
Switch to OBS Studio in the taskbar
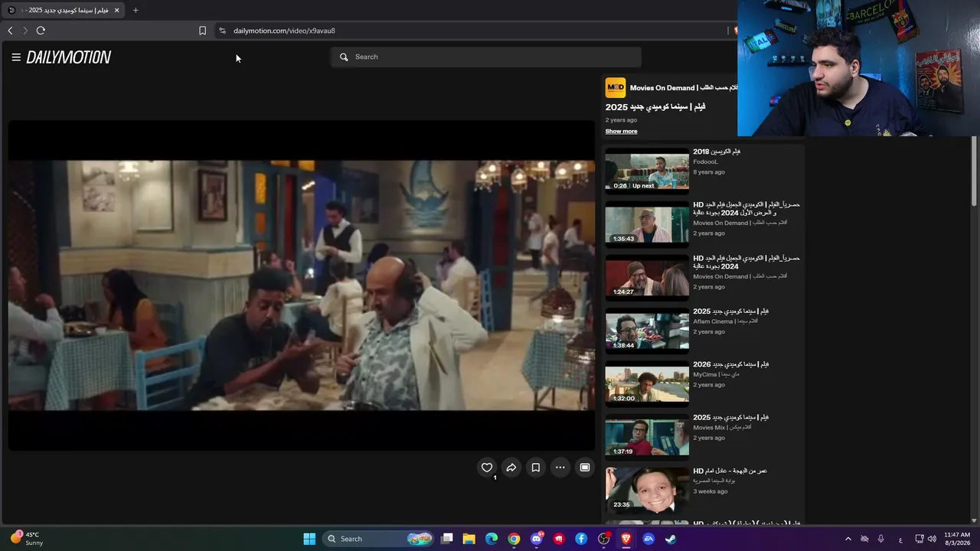click(603, 539)
